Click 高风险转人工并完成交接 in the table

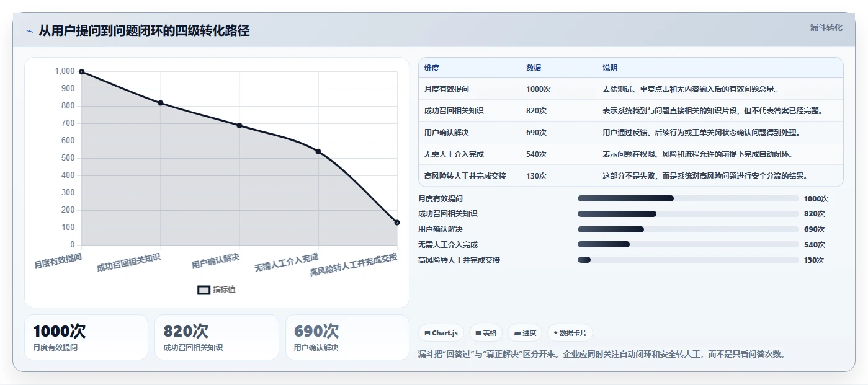click(465, 176)
